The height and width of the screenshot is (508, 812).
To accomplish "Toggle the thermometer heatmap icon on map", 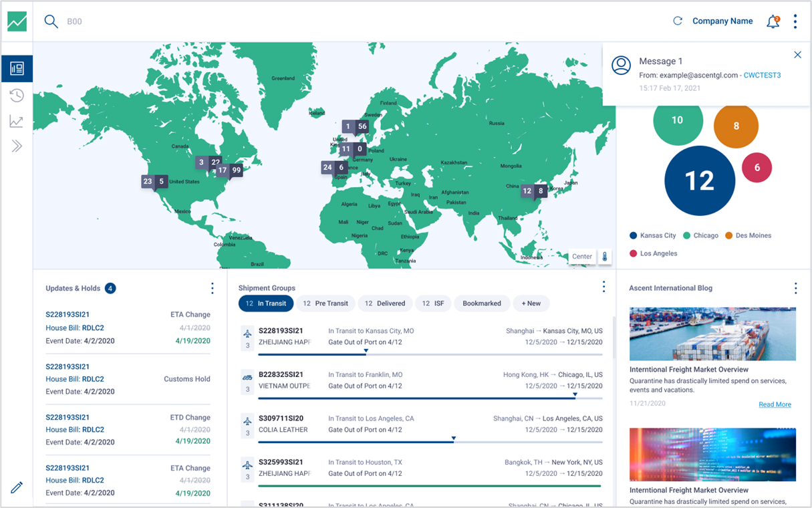I will tap(605, 257).
